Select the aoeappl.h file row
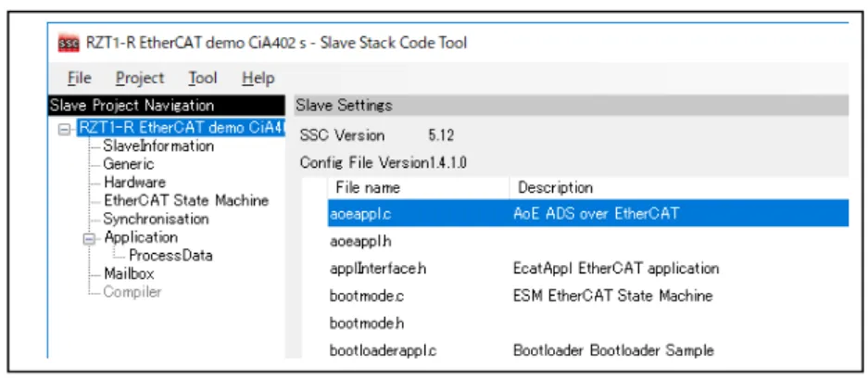Screen dimensions: 868x379 pos(588,242)
